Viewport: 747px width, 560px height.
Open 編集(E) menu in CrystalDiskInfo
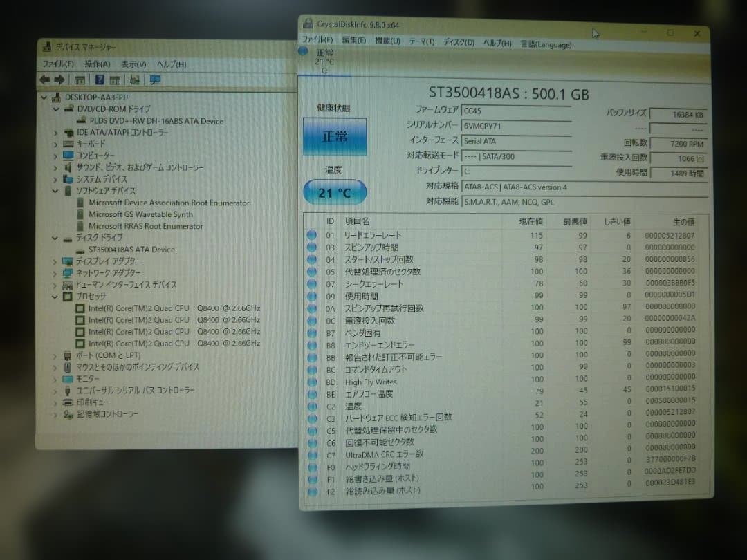pyautogui.click(x=354, y=41)
